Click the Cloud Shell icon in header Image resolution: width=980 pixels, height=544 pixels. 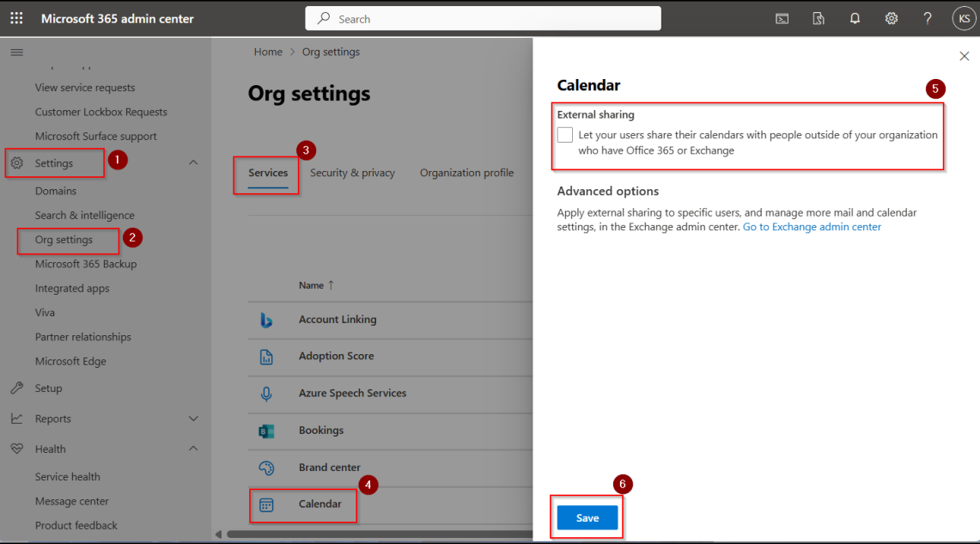(x=782, y=19)
